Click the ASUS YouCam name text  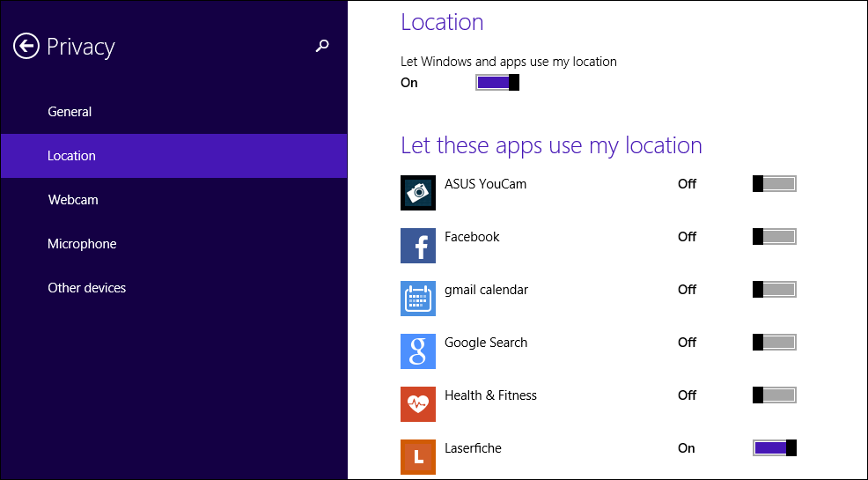pos(485,184)
